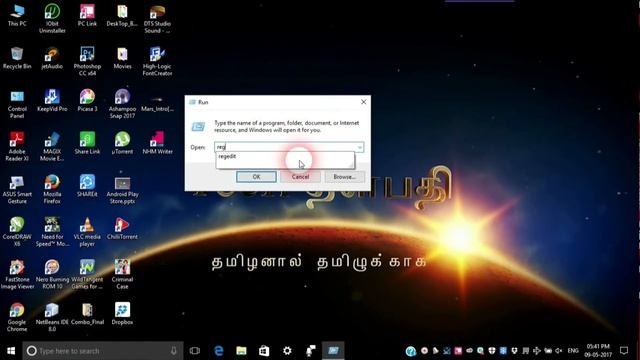Open the Windows Start menu
The image size is (640, 360).
pyautogui.click(x=11, y=351)
